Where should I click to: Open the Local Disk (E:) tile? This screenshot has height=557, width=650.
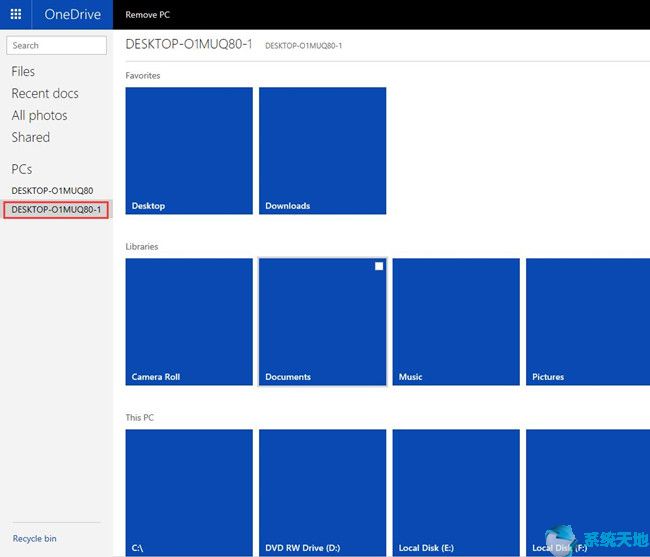(x=456, y=493)
